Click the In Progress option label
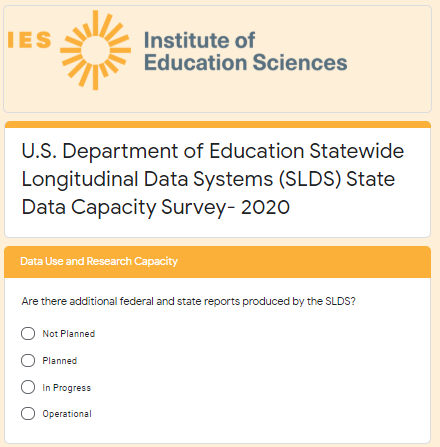 67,388
